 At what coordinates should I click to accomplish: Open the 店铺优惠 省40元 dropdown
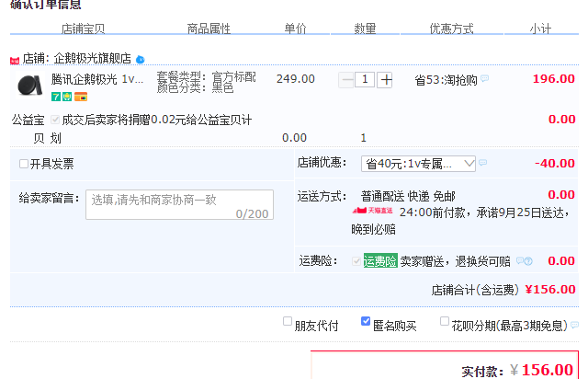click(x=418, y=164)
